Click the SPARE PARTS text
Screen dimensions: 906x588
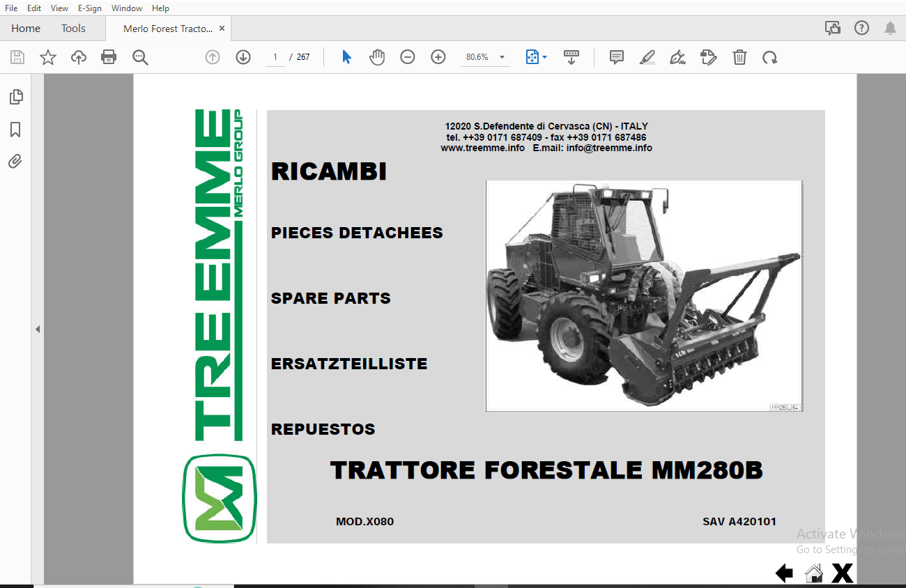point(331,298)
